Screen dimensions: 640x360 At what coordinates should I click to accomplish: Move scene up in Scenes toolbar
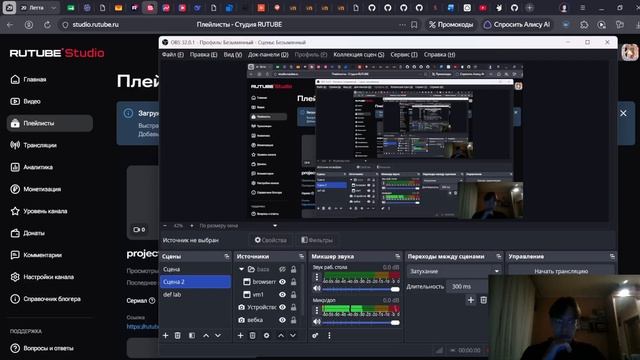point(206,336)
